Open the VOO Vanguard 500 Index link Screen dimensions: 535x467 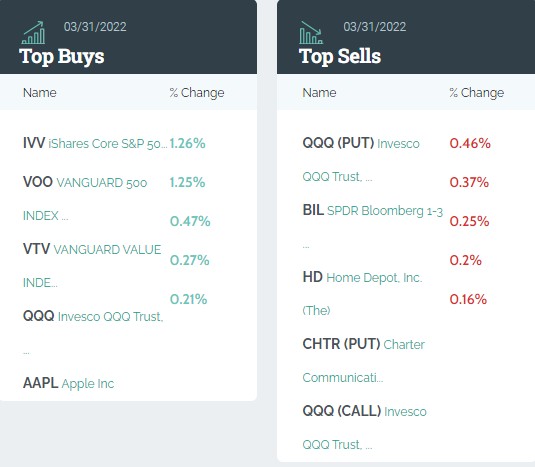click(x=85, y=199)
